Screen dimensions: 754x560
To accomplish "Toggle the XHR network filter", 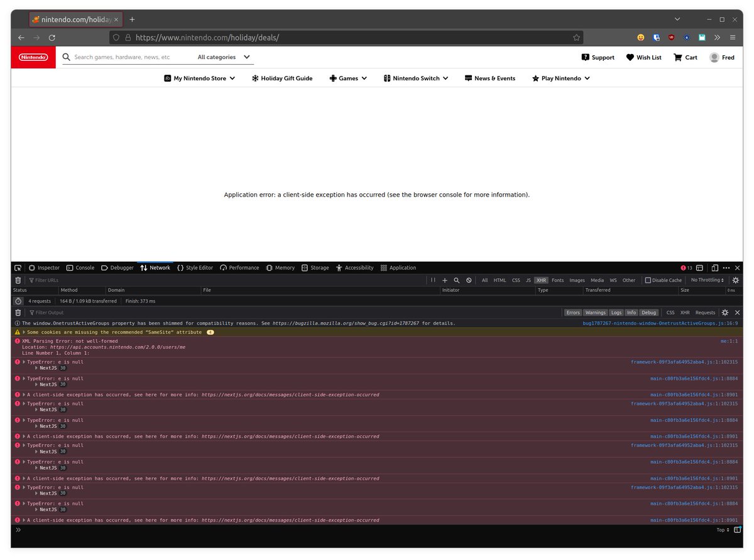I will point(541,280).
